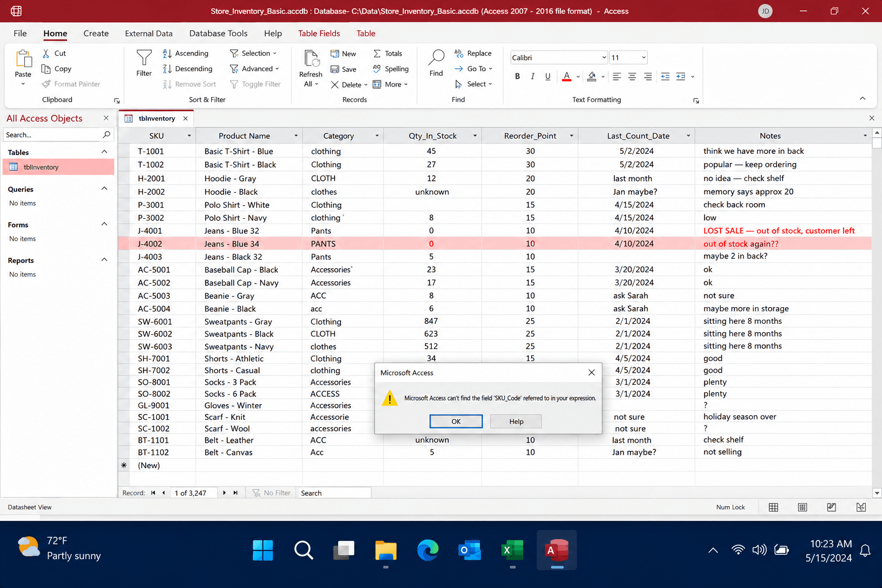The width and height of the screenshot is (882, 588).
Task: Select tblInventory in the navigation pane
Action: [x=59, y=167]
